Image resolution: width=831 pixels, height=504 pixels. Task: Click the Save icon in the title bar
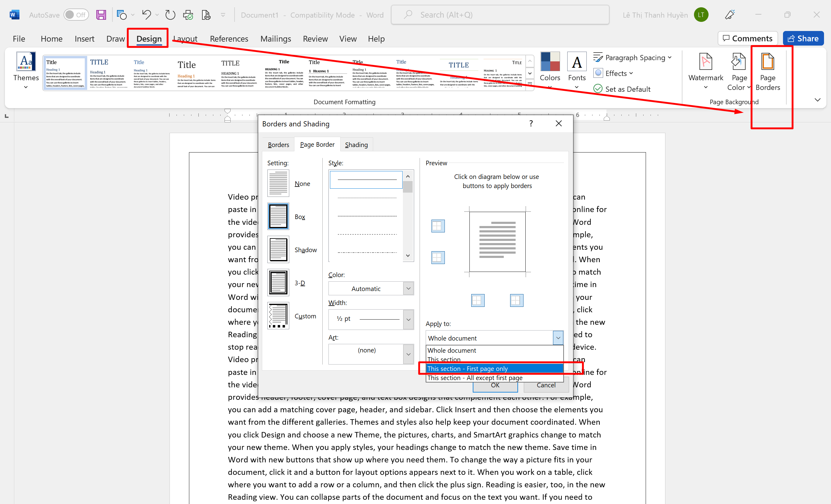[101, 15]
